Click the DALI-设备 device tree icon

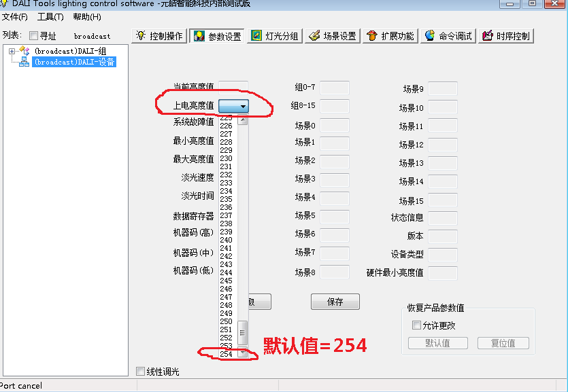click(24, 63)
